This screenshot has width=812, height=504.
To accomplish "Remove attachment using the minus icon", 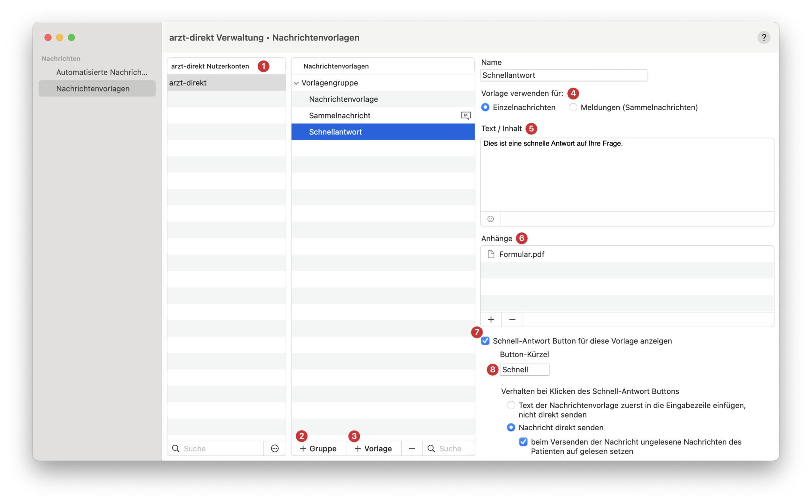I will coord(512,319).
